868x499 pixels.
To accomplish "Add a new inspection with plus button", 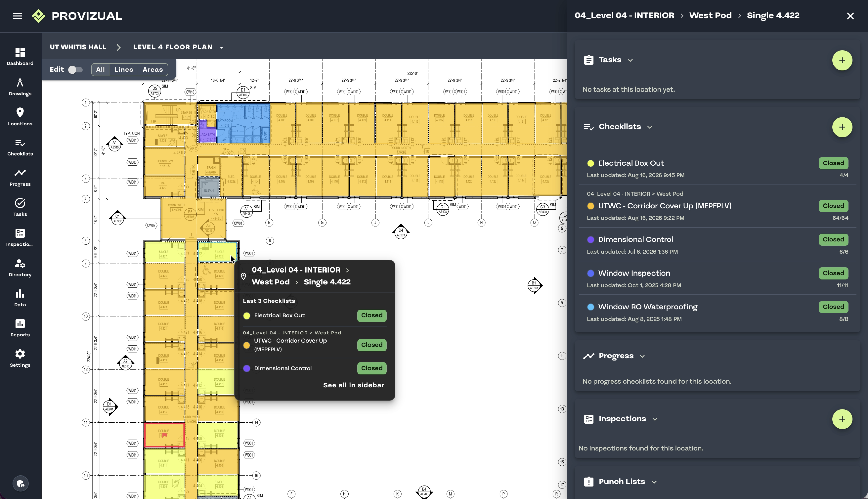I will tap(842, 419).
